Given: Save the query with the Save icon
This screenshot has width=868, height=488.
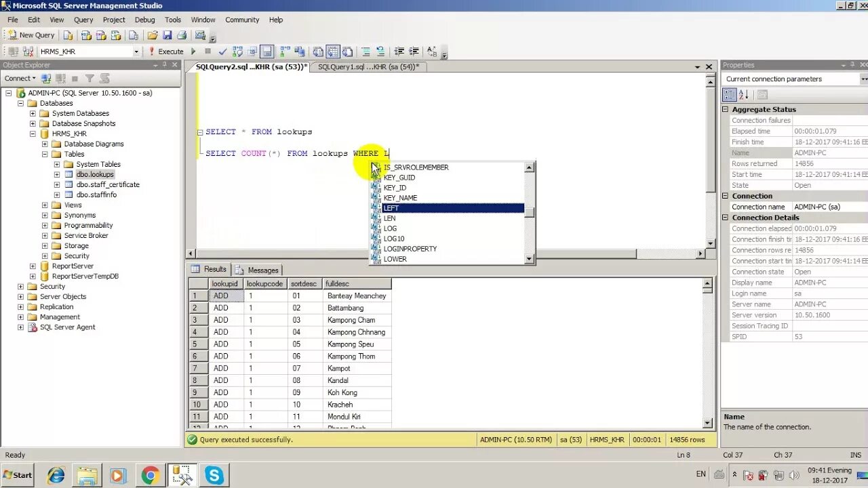Looking at the screenshot, I should coord(167,35).
